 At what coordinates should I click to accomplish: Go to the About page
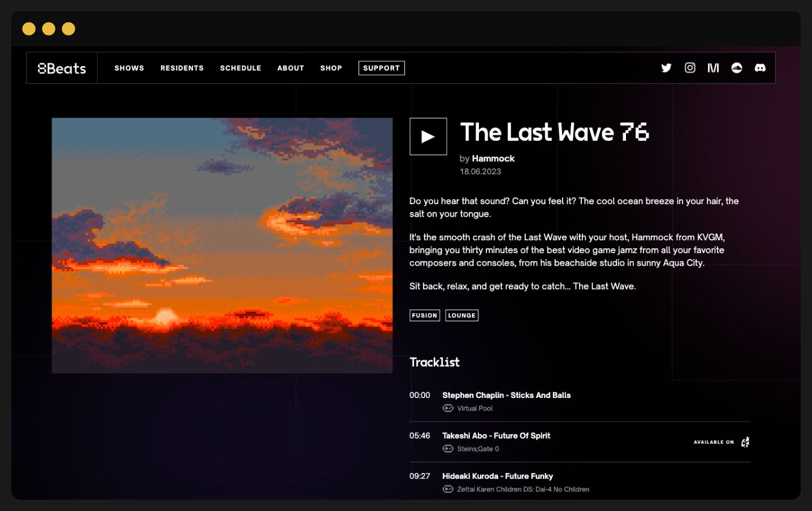point(291,68)
